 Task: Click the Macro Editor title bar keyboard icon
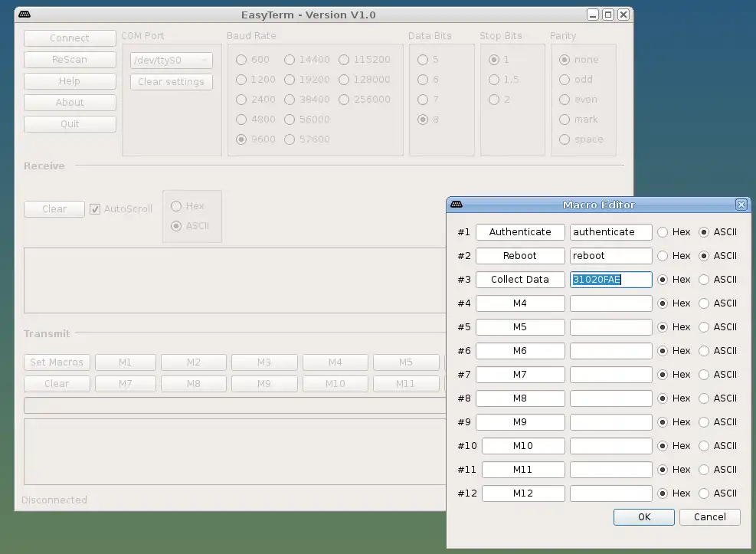(x=457, y=205)
